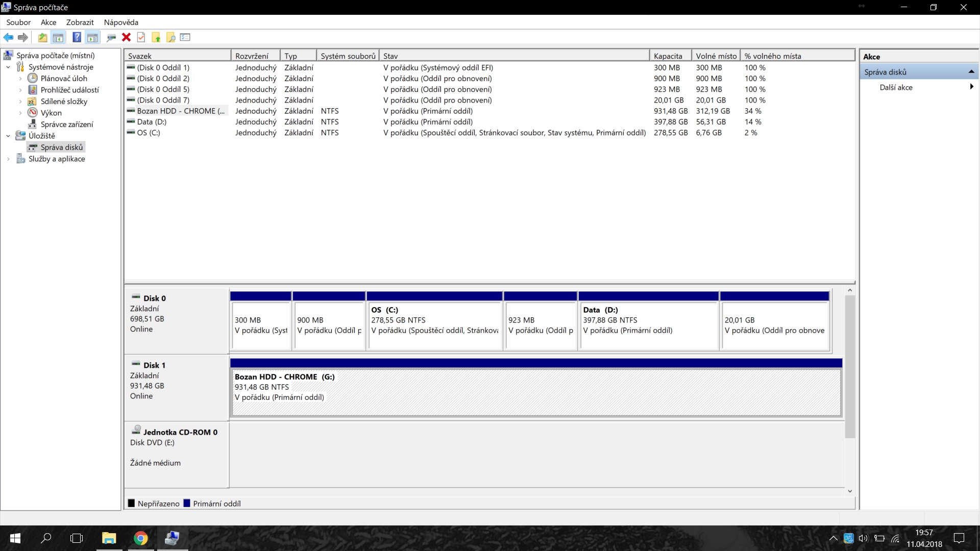Select Správce zařízení in the tree
This screenshot has width=980, height=551.
(67, 124)
